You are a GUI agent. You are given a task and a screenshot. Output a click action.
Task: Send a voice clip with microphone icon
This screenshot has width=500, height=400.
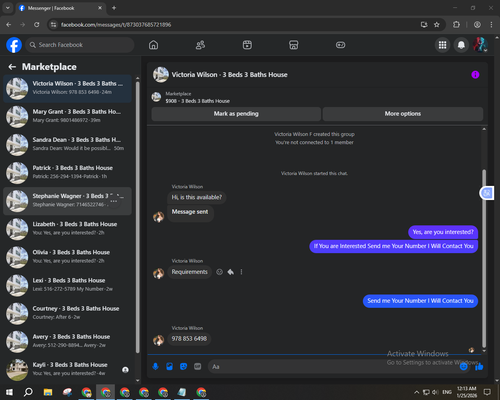pos(155,367)
